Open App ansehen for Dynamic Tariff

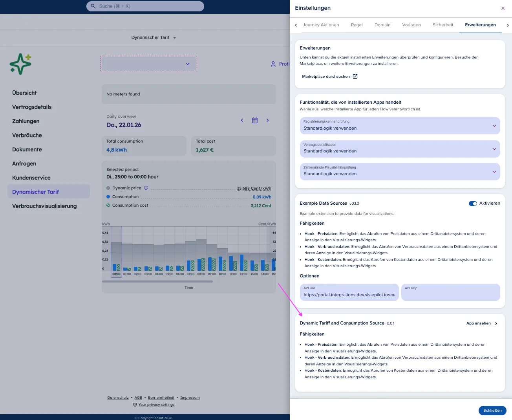pyautogui.click(x=482, y=323)
